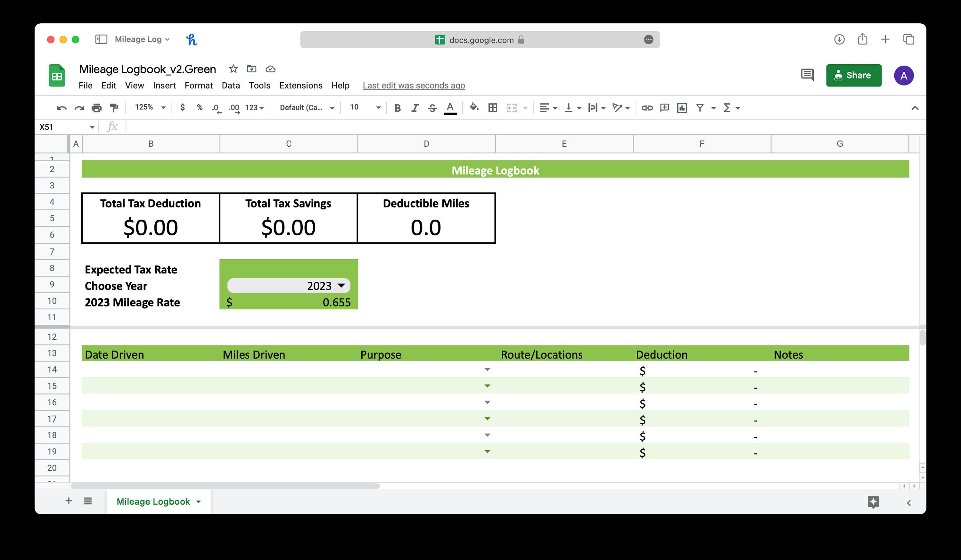Viewport: 961px width, 560px height.
Task: Click the Print icon
Action: tap(96, 108)
